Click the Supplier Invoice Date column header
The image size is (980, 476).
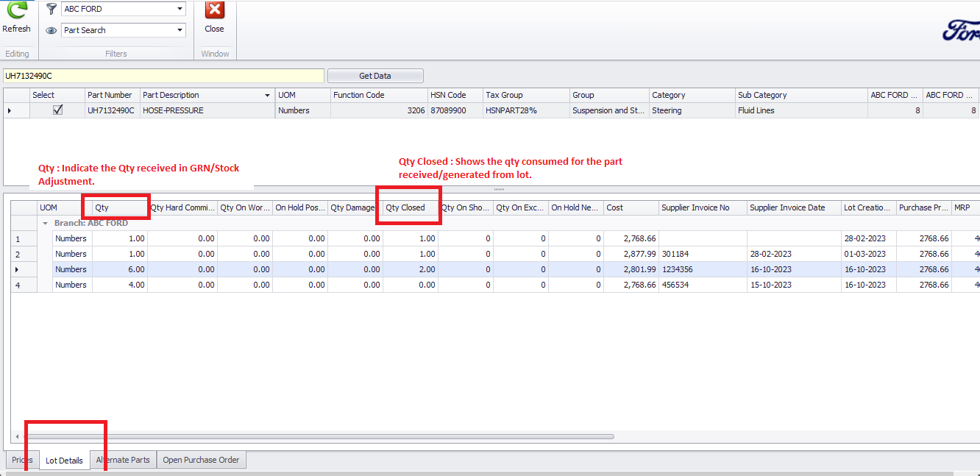794,207
